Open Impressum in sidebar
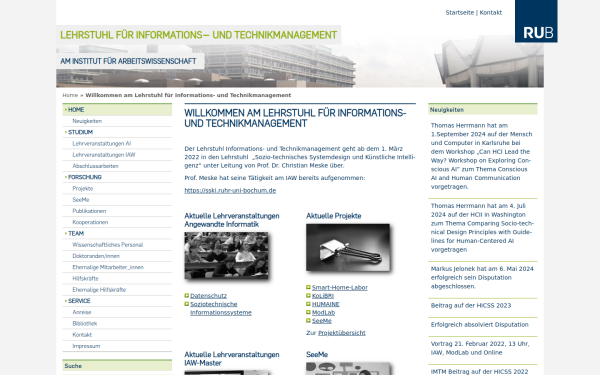This screenshot has height=375, width=600. pyautogui.click(x=86, y=346)
